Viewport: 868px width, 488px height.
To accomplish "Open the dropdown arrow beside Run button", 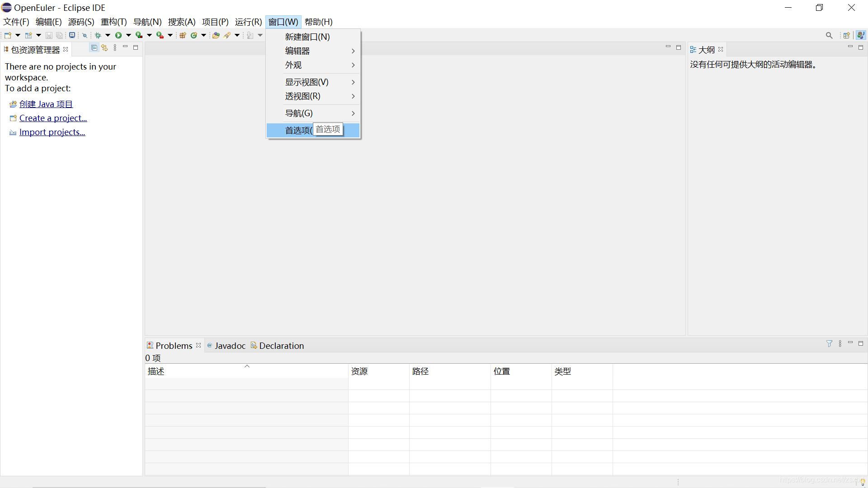I will [128, 35].
